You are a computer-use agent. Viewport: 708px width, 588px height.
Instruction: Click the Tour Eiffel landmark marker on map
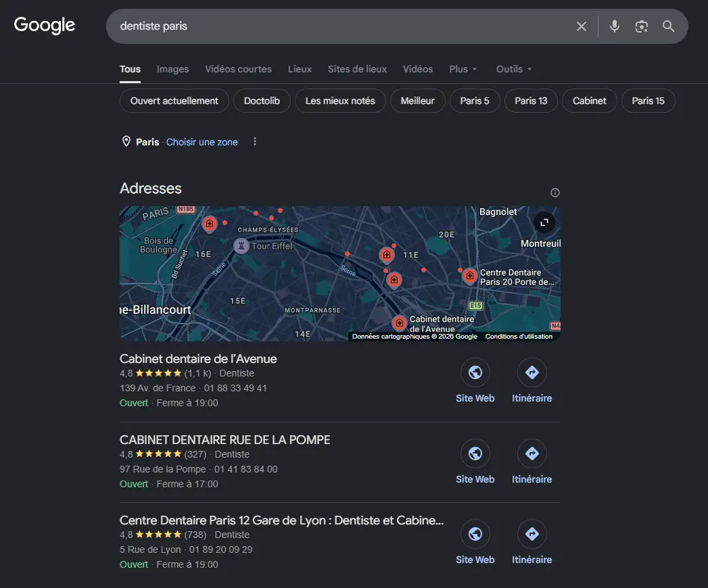coord(241,246)
